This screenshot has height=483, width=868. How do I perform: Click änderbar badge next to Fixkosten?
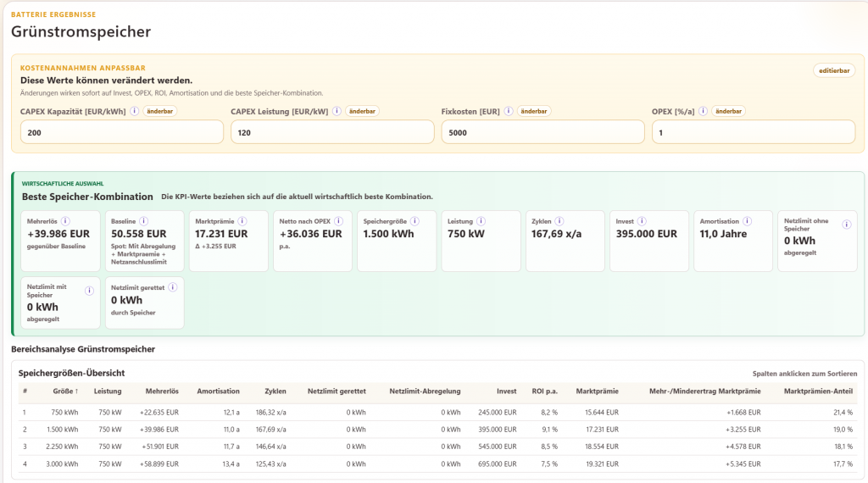pyautogui.click(x=534, y=111)
